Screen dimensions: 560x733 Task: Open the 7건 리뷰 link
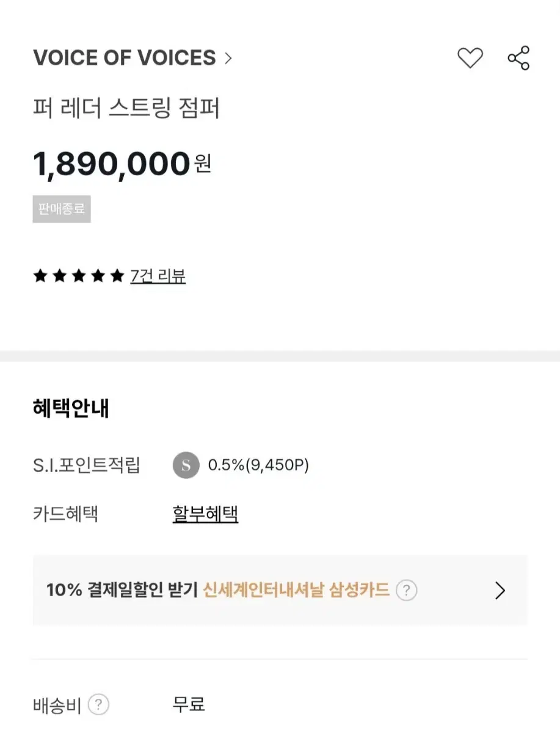pos(158,276)
